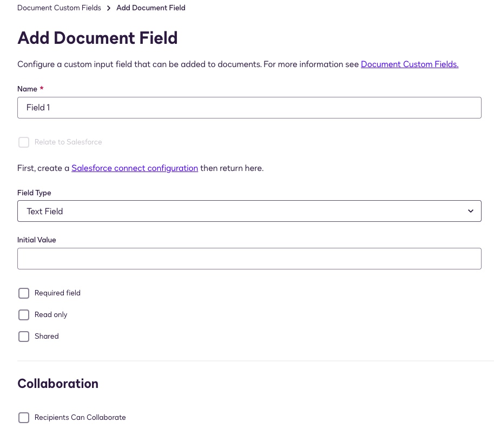Click the Add Document Field page title

97,38
